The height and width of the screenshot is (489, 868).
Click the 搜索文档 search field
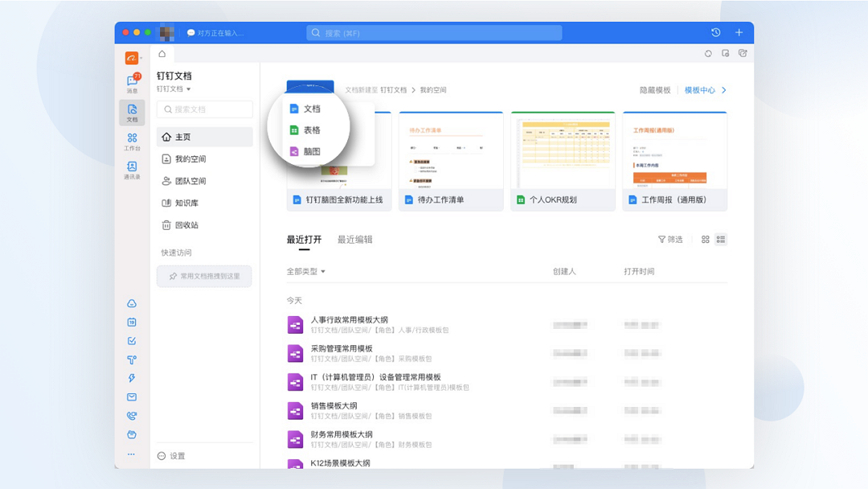click(x=205, y=109)
